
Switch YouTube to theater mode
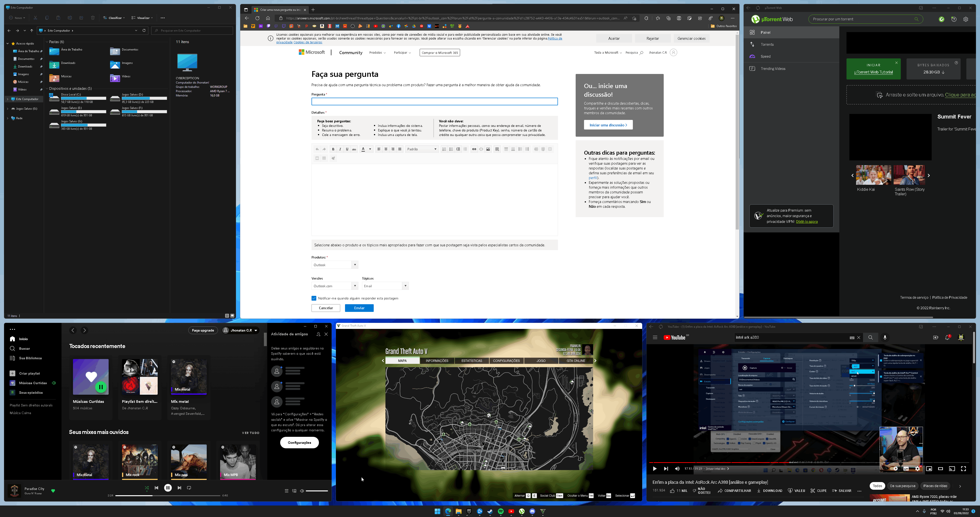point(941,469)
